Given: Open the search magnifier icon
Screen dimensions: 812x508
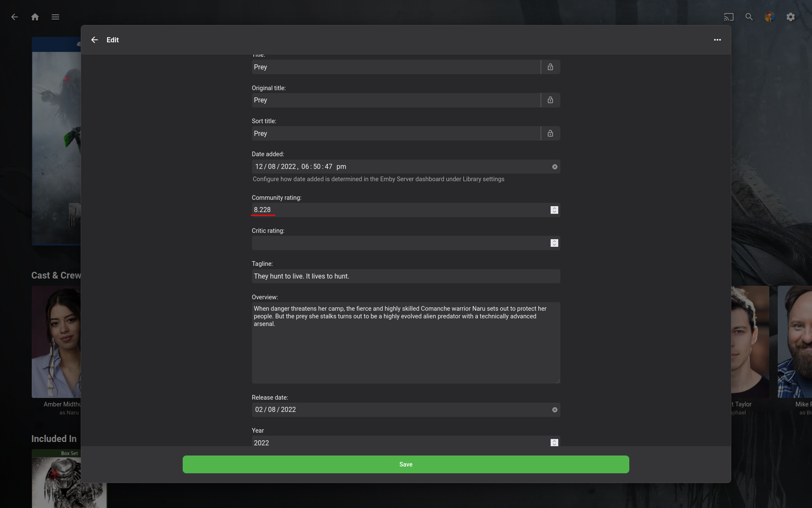Looking at the screenshot, I should pyautogui.click(x=749, y=17).
